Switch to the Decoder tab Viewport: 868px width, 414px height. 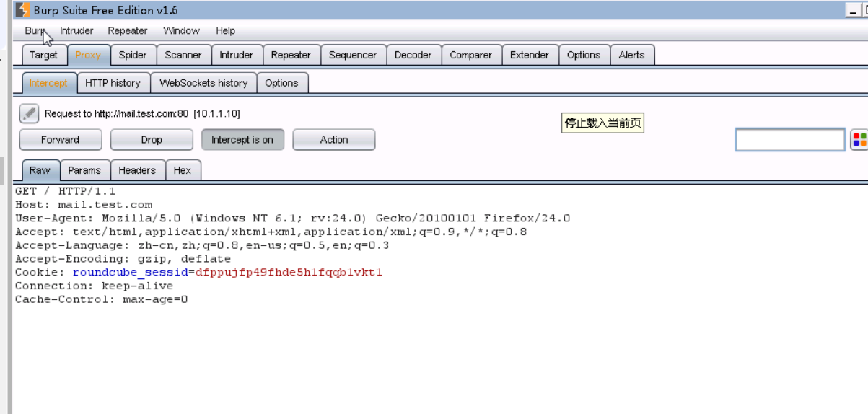pos(413,55)
